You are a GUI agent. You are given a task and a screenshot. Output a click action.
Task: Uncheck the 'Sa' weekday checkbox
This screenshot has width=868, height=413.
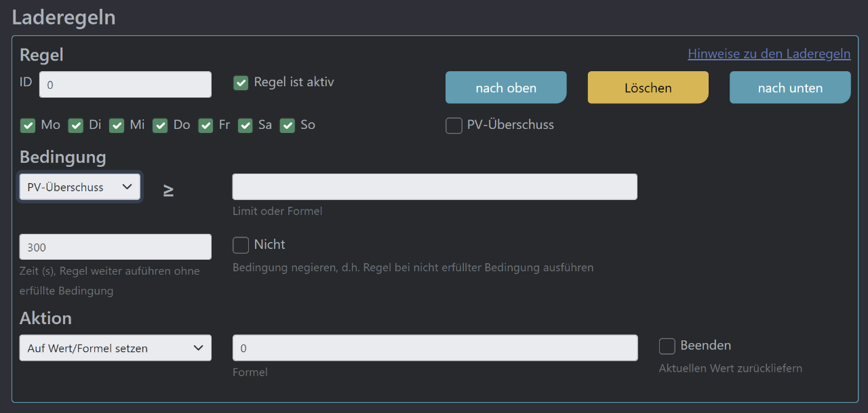click(x=245, y=125)
